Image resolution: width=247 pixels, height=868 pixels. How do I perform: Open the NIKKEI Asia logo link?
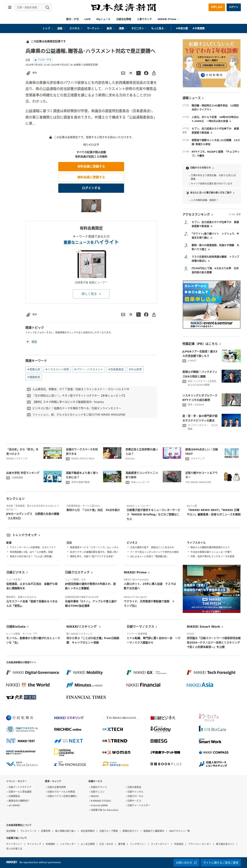[x=200, y=685]
